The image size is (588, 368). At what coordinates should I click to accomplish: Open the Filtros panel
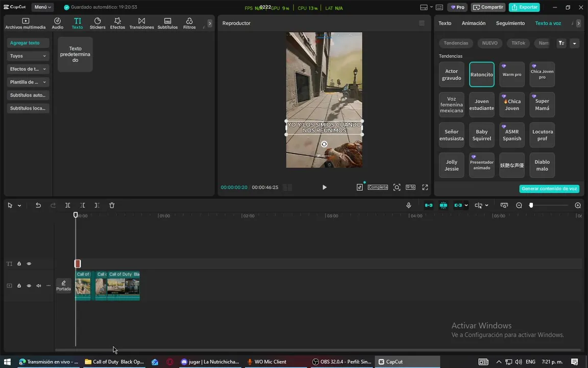coord(189,23)
